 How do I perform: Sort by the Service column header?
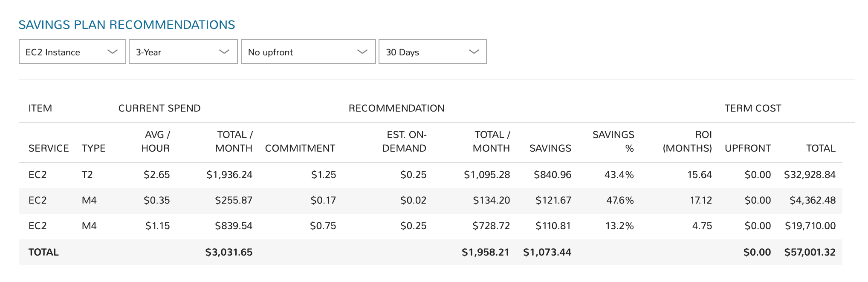pos(49,148)
